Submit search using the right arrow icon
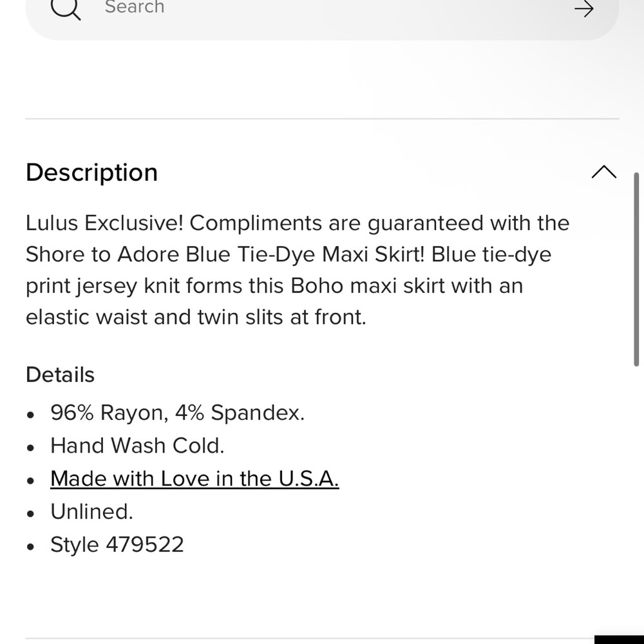Image resolution: width=644 pixels, height=644 pixels. [583, 9]
